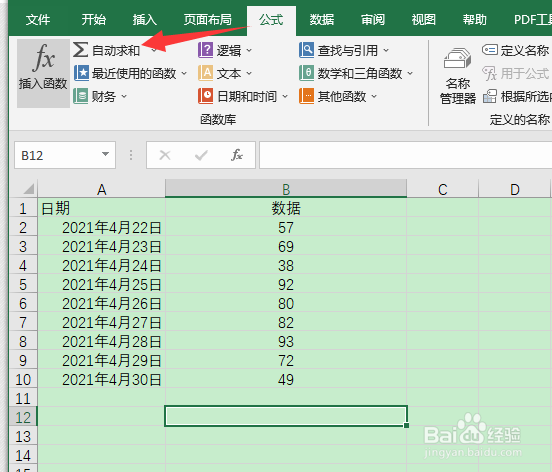Select column D header
552x472 pixels.
515,189
